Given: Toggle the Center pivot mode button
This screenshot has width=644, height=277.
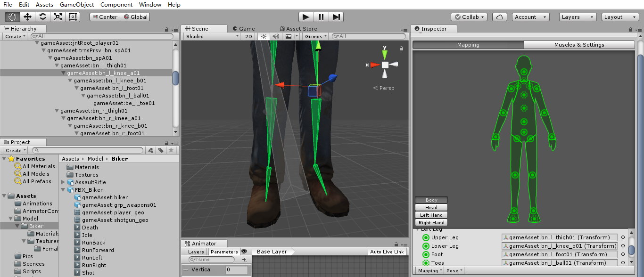Looking at the screenshot, I should [x=105, y=17].
